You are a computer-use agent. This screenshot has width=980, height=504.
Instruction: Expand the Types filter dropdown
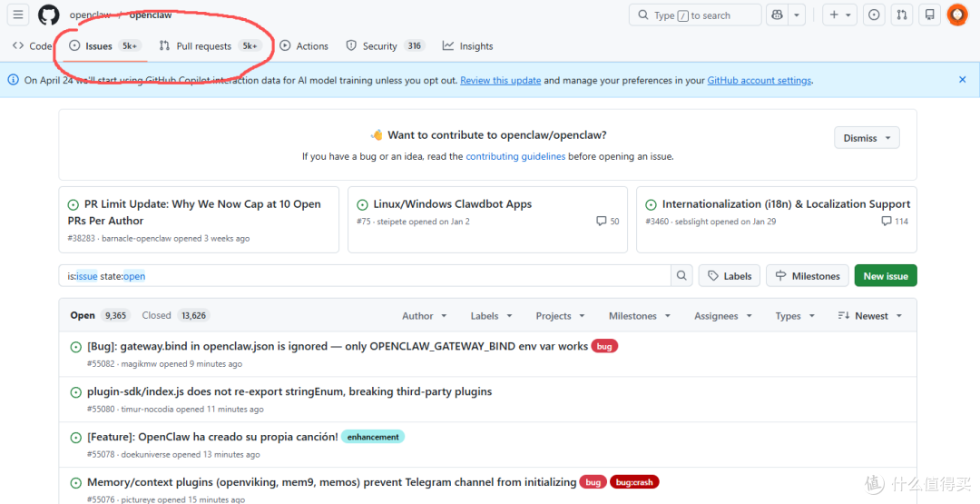tap(797, 316)
